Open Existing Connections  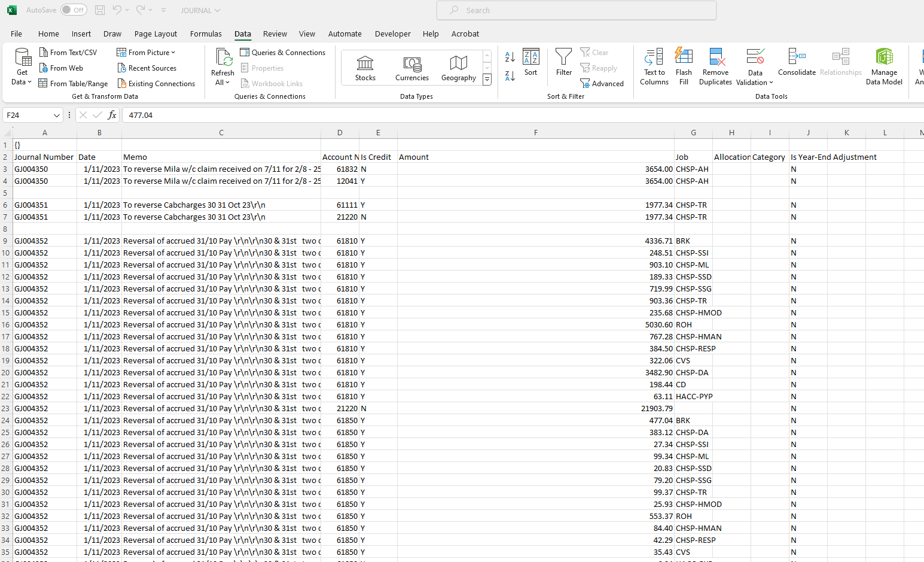coord(156,84)
